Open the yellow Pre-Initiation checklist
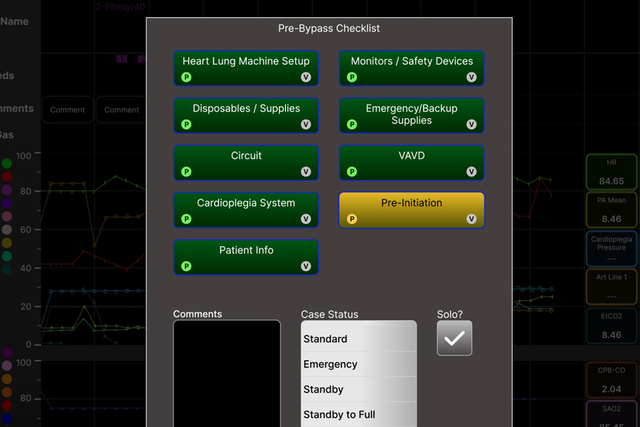 (411, 210)
